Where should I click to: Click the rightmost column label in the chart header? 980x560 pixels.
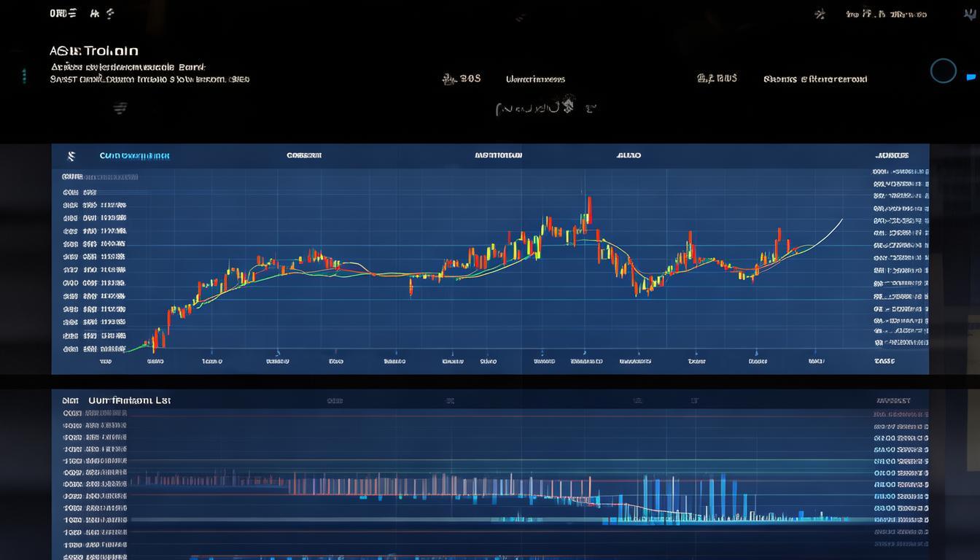892,155
